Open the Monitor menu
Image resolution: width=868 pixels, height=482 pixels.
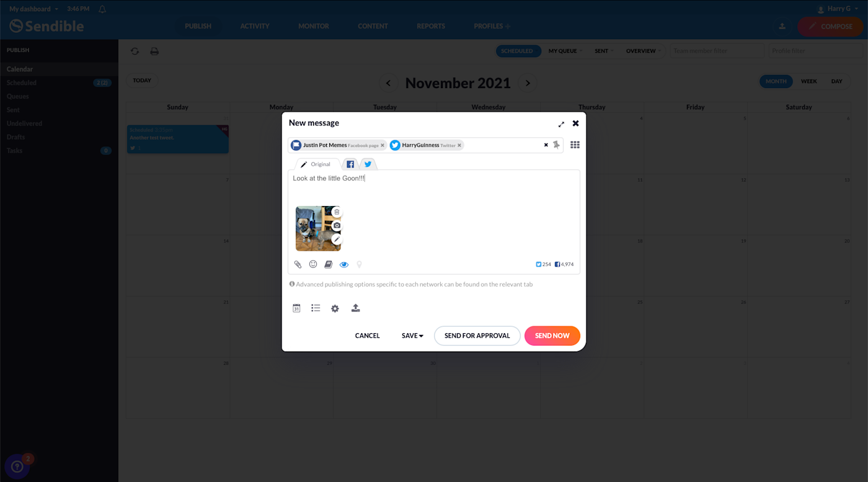314,26
